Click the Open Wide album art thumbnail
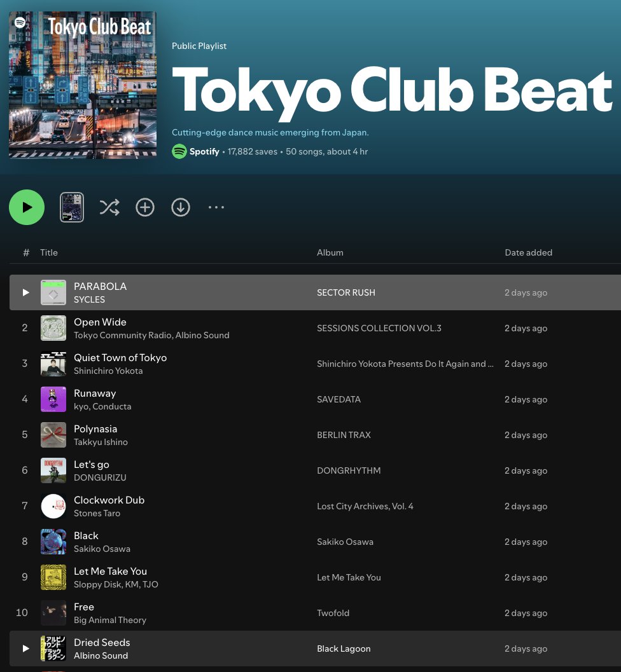 click(53, 328)
